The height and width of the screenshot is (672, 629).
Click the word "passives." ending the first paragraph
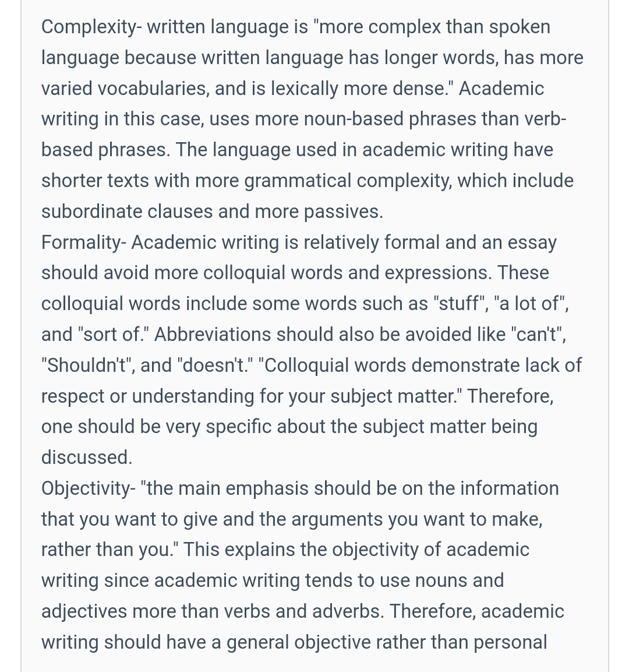click(343, 212)
